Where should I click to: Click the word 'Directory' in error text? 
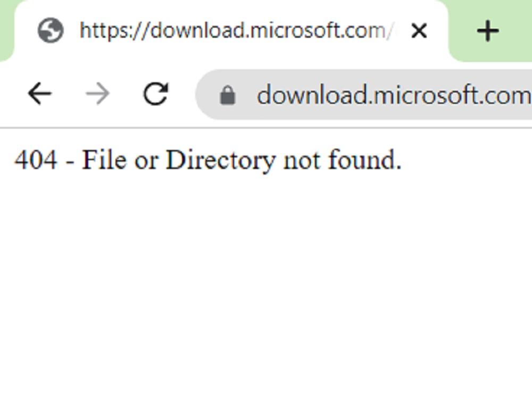tap(221, 159)
